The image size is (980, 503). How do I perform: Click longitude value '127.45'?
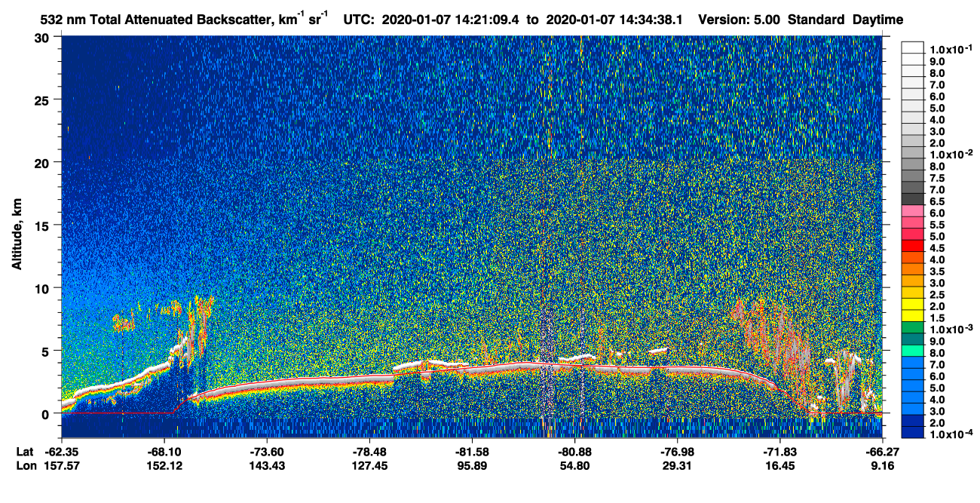click(369, 466)
